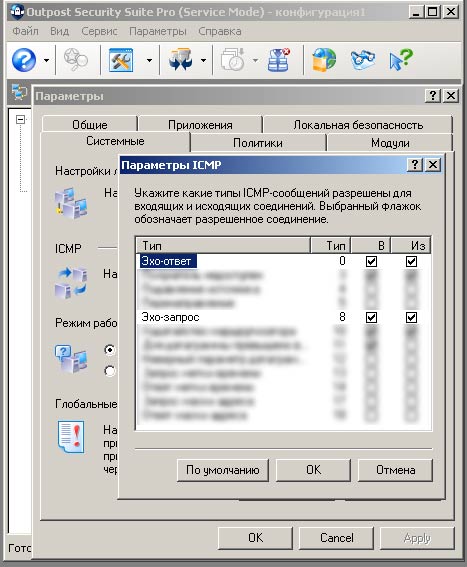
Task: Open settings hammer-and-wrench toolbar icon
Action: coord(121,60)
